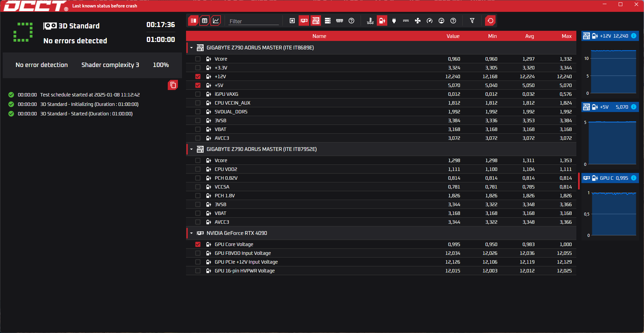The height and width of the screenshot is (333, 644).
Task: Check the +3.3V sensor checkbox
Action: tap(198, 68)
